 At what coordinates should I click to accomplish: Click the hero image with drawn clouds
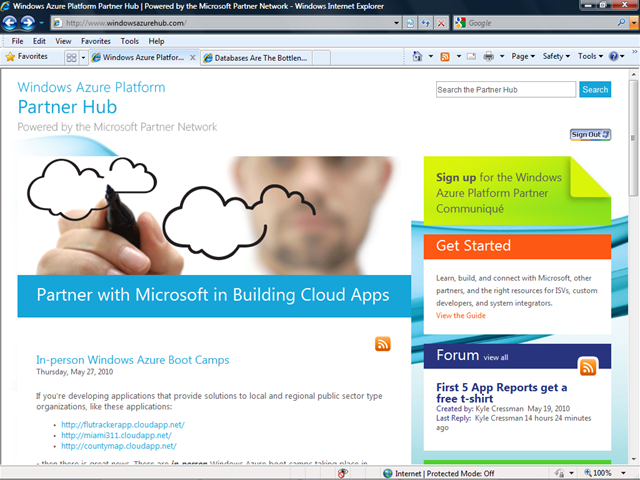point(214,216)
